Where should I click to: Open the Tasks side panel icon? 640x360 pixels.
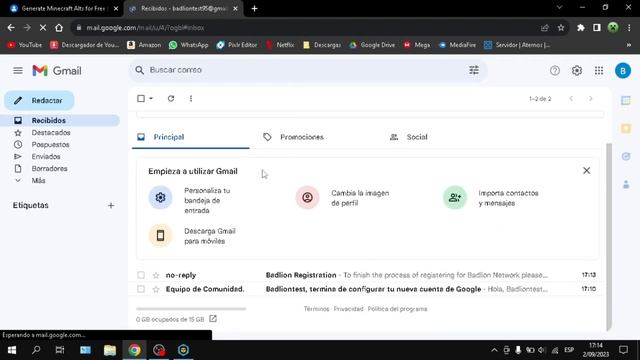pos(626,156)
